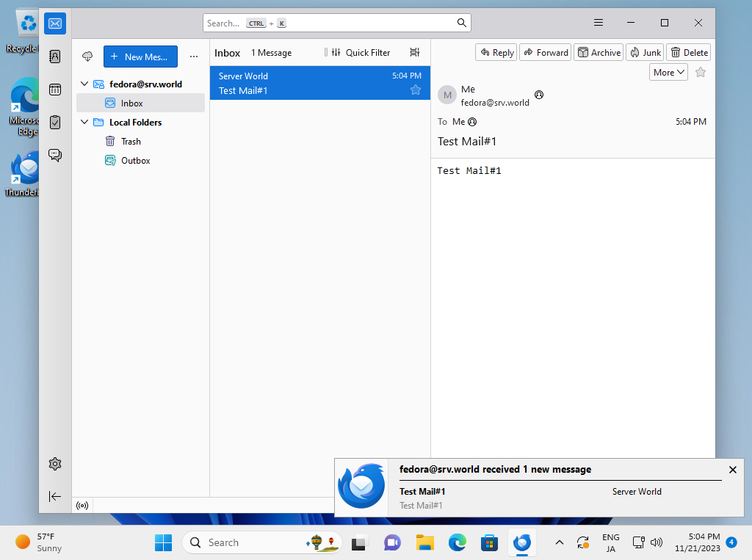Open File Explorer from taskbar
This screenshot has width=752, height=560.
(x=425, y=542)
